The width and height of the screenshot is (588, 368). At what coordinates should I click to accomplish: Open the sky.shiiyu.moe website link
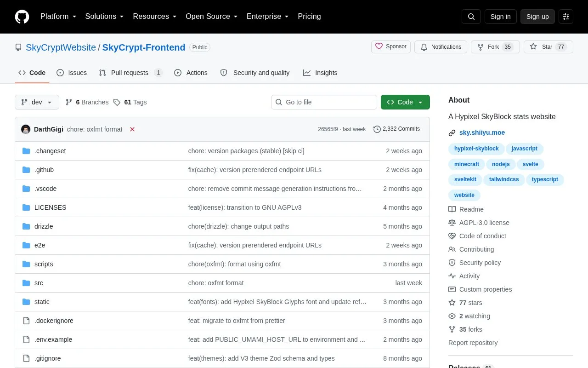coord(482,132)
